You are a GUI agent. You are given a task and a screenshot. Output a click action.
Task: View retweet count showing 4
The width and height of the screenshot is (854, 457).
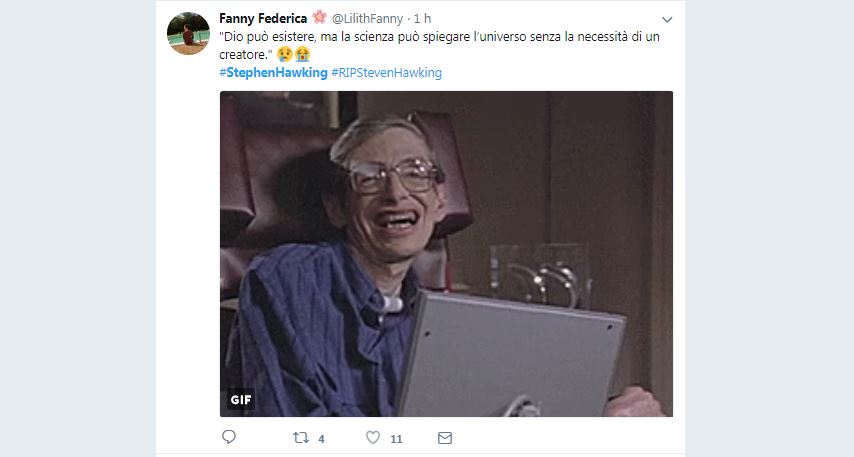tap(321, 438)
